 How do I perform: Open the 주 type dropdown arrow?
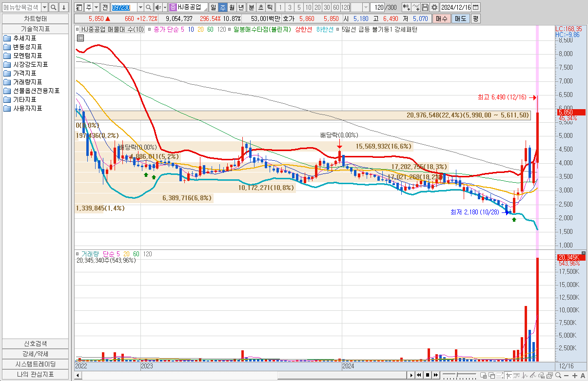coord(96,7)
